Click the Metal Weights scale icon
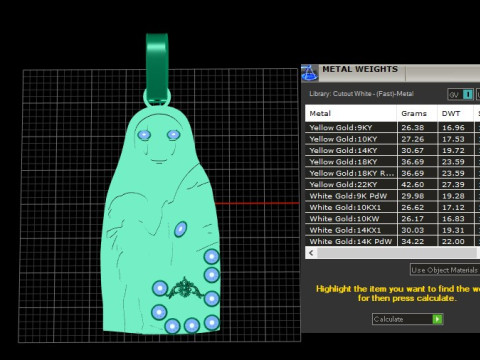Screen dimensions: 480x360 point(310,73)
